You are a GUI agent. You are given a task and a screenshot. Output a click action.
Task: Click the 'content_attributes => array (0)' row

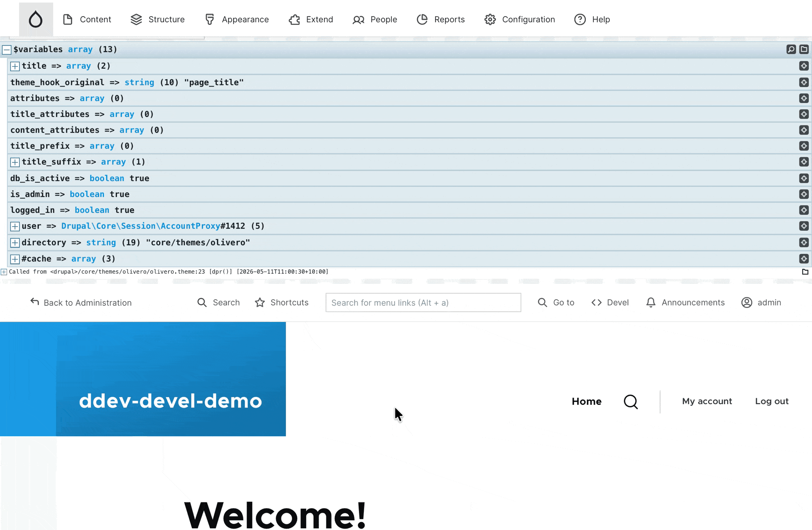coord(409,130)
